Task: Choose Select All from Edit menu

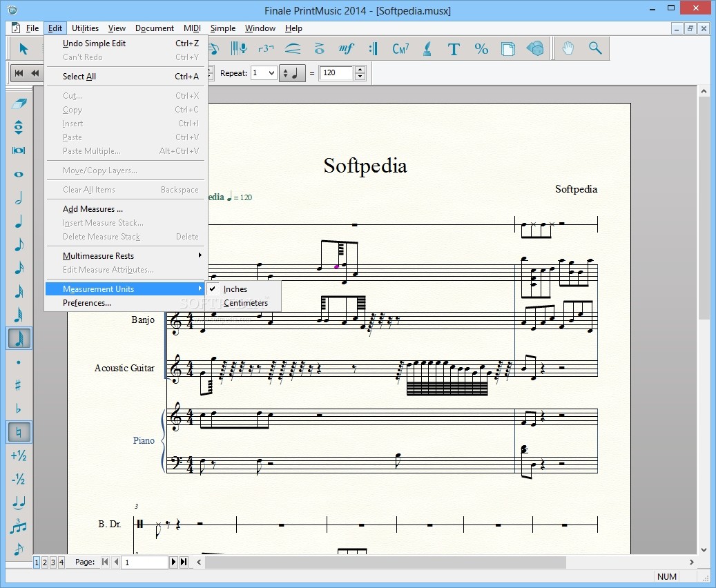Action: (125, 76)
